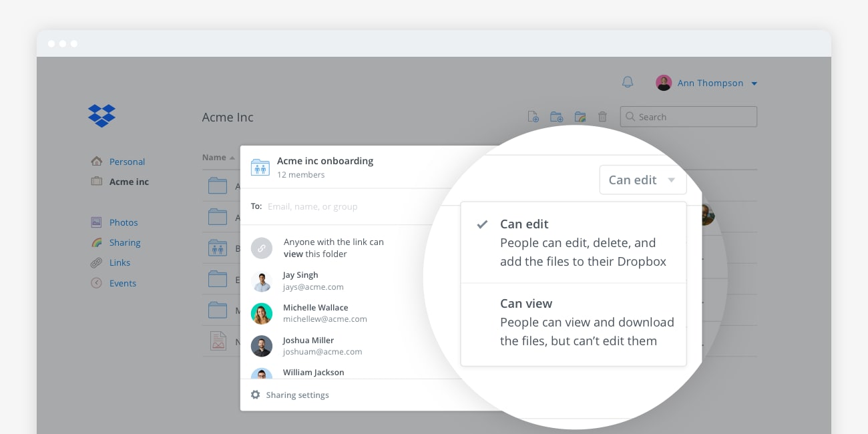Screen dimensions: 868x434
Task: Click the new shared folder icon
Action: coord(580,117)
